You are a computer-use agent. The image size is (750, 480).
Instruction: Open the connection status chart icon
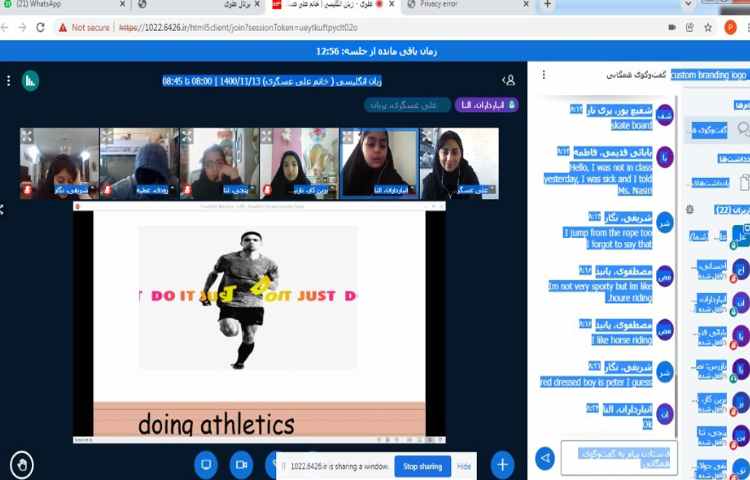point(31,79)
